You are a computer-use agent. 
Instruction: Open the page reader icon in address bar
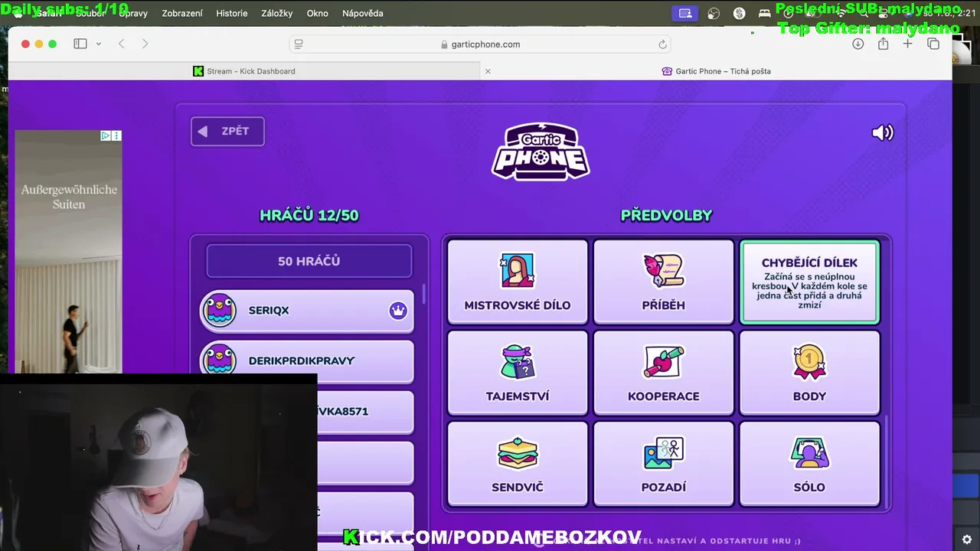pyautogui.click(x=299, y=44)
